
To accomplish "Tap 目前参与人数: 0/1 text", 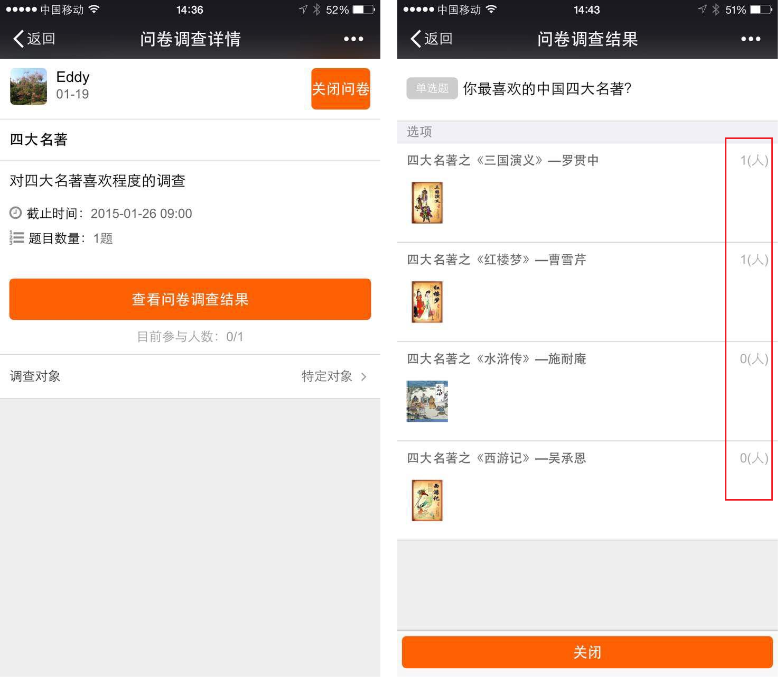I will pos(190,337).
